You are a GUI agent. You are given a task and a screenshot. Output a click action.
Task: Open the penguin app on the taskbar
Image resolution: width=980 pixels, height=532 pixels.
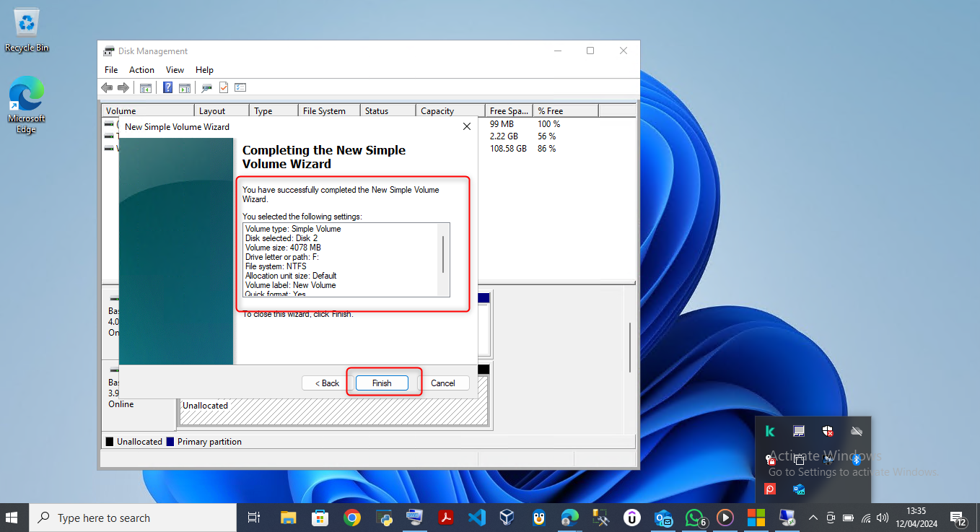[x=539, y=518]
